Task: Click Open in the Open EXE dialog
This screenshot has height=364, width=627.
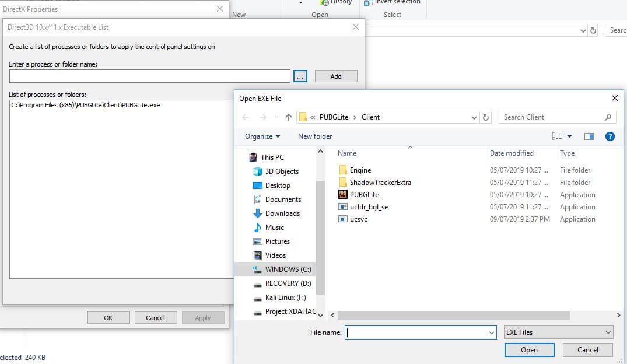Action: 529,350
